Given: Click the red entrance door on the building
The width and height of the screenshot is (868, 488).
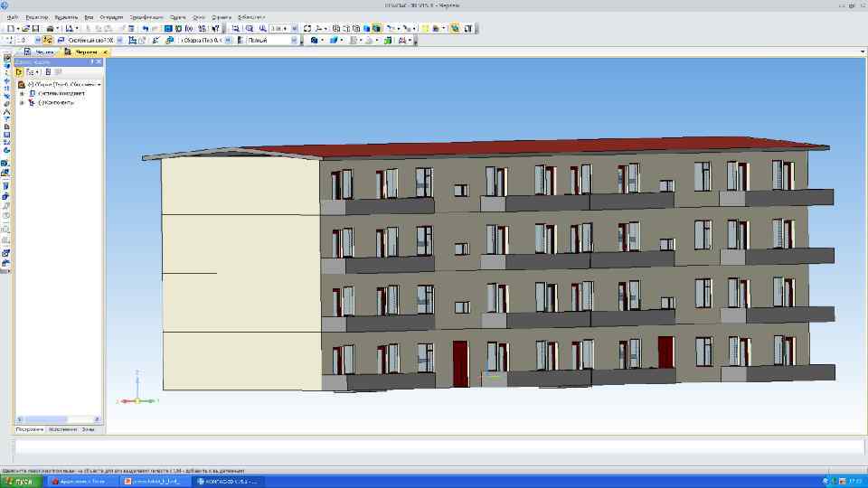Looking at the screenshot, I should 460,363.
